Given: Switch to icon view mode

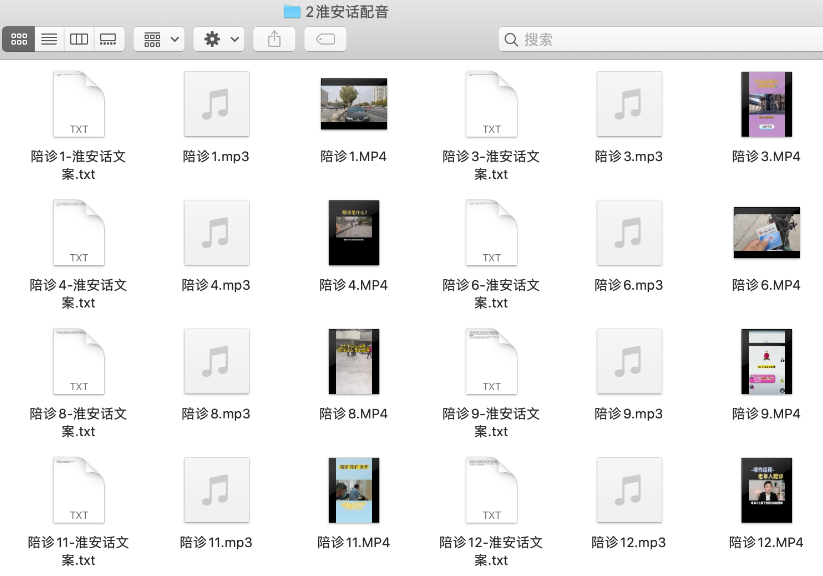Looking at the screenshot, I should 19,39.
